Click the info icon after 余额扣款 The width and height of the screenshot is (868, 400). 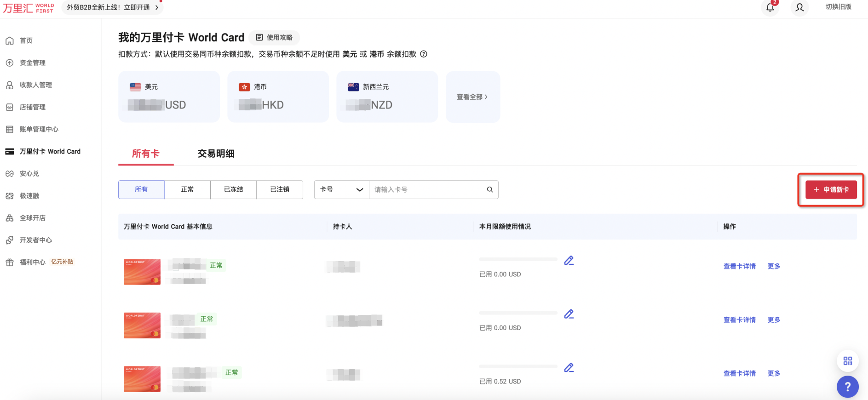(x=424, y=54)
